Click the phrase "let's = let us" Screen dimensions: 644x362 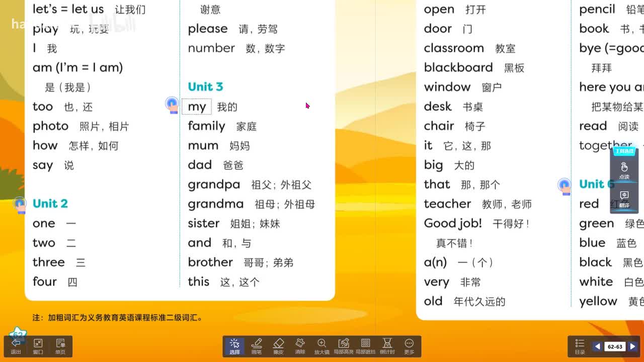[x=68, y=9]
